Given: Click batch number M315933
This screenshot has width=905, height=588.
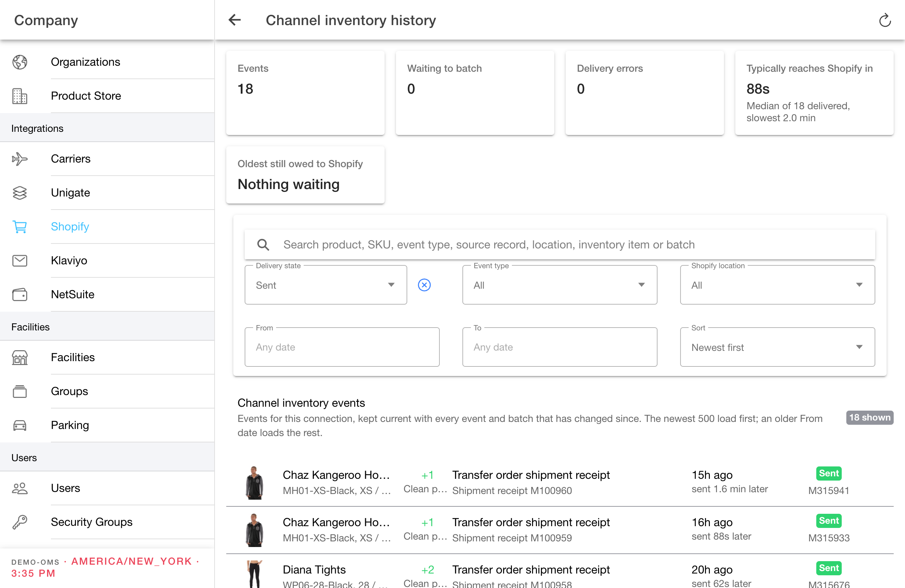Looking at the screenshot, I should pyautogui.click(x=828, y=538).
